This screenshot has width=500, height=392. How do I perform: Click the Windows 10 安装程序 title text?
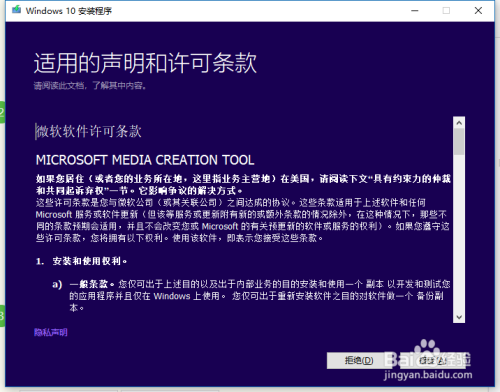pos(69,11)
